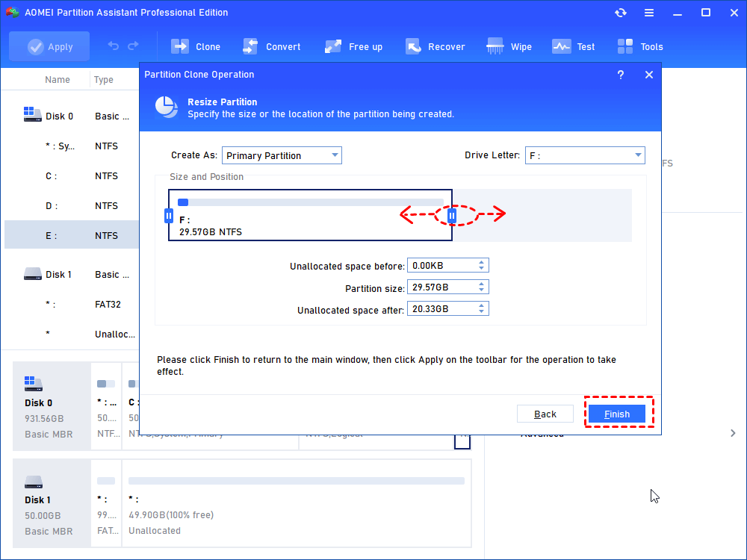The height and width of the screenshot is (560, 747).
Task: Click the left partition resize handle
Action: tap(169, 216)
